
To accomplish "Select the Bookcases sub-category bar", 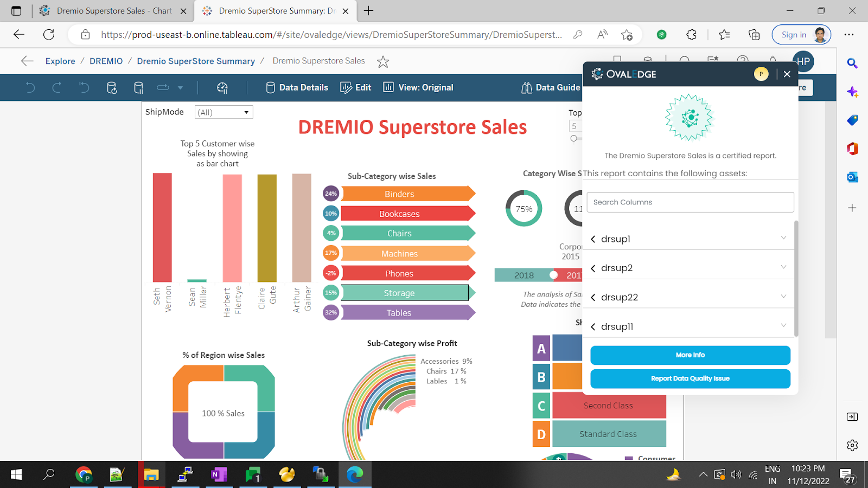I will click(408, 214).
